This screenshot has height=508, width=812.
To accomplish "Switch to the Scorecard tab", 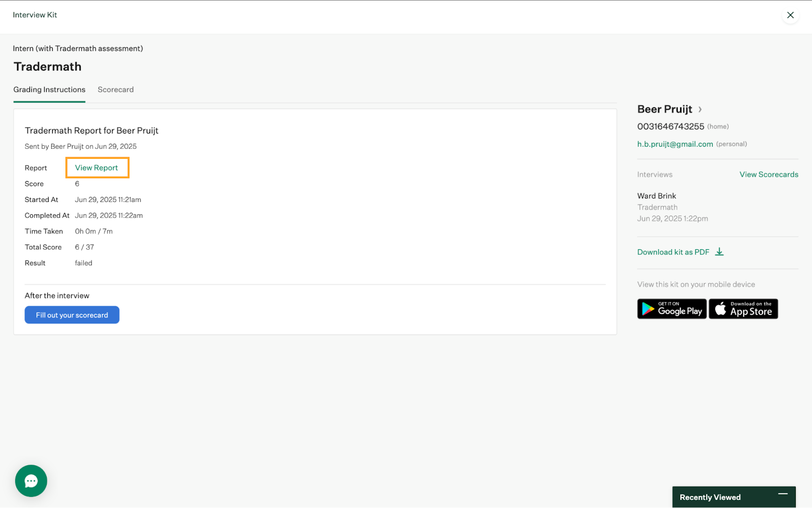I will point(116,90).
